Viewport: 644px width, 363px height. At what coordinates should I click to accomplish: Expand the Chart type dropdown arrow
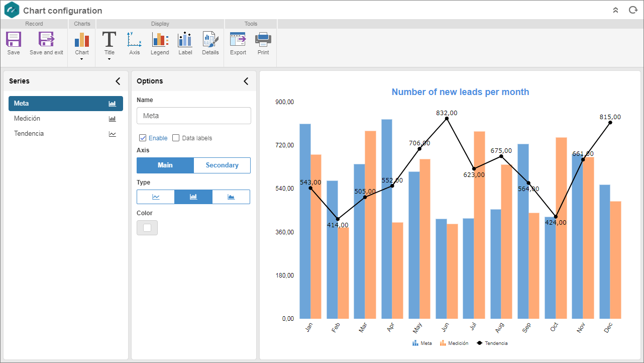pos(82,59)
